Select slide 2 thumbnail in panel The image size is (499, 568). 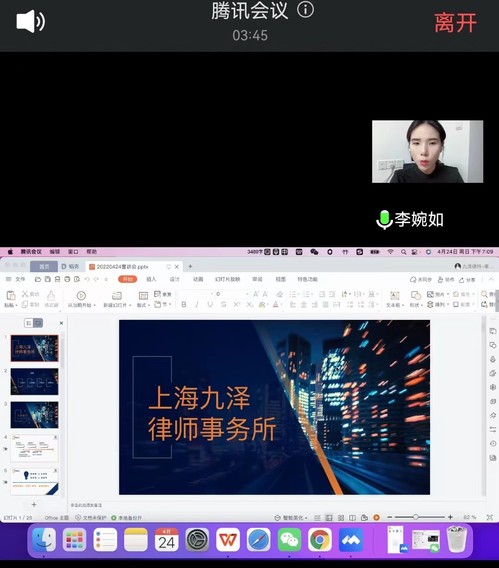[34, 381]
